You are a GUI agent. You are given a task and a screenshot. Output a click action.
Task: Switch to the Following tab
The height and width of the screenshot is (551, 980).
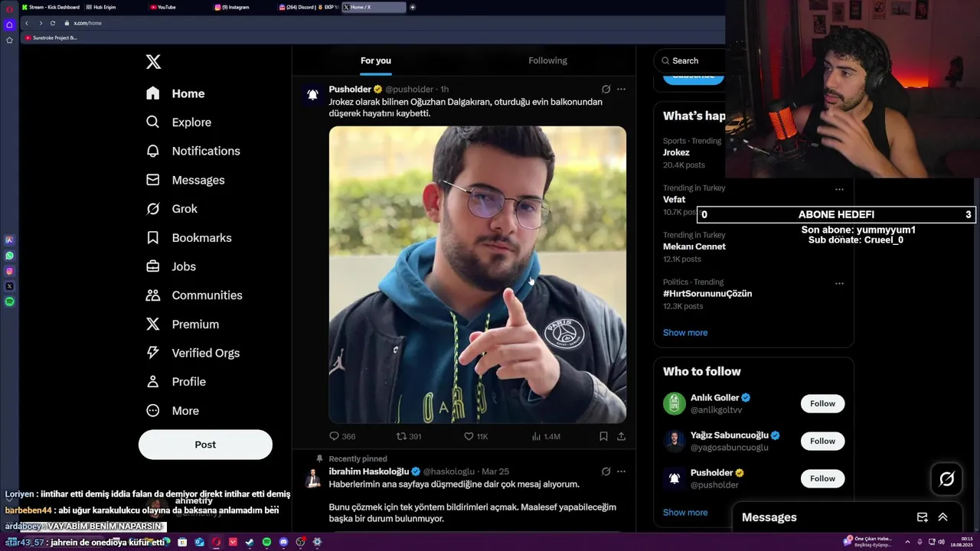point(547,60)
